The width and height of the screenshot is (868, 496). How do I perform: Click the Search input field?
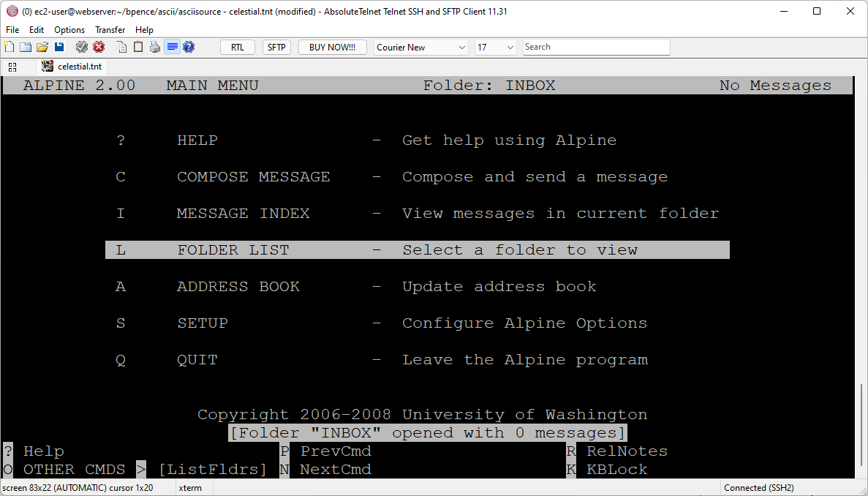596,47
